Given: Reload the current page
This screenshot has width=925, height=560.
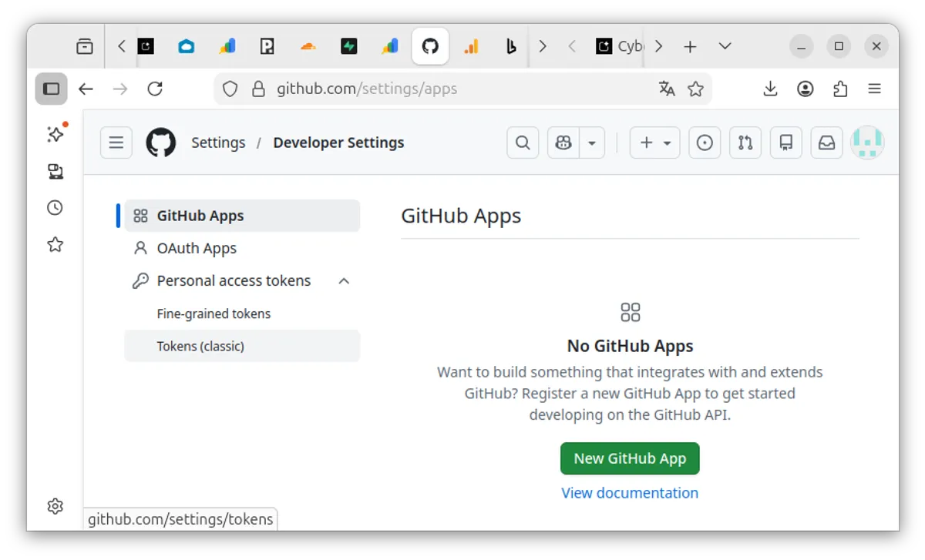Looking at the screenshot, I should coord(155,89).
